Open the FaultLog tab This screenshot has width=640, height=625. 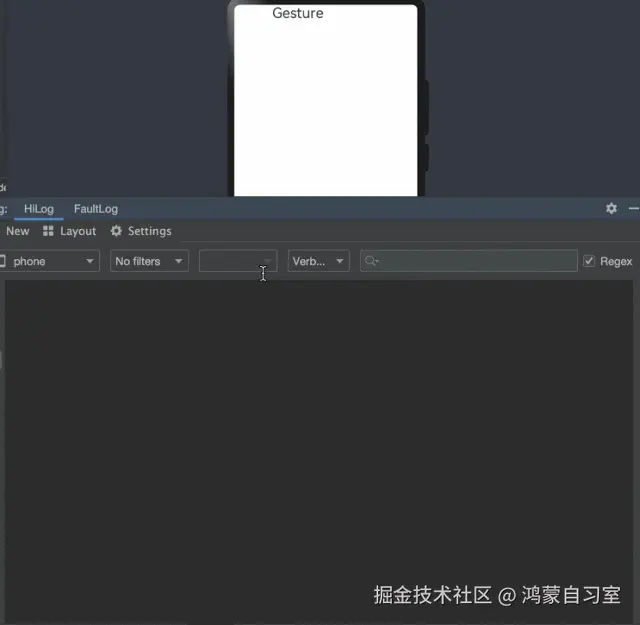[x=96, y=209]
